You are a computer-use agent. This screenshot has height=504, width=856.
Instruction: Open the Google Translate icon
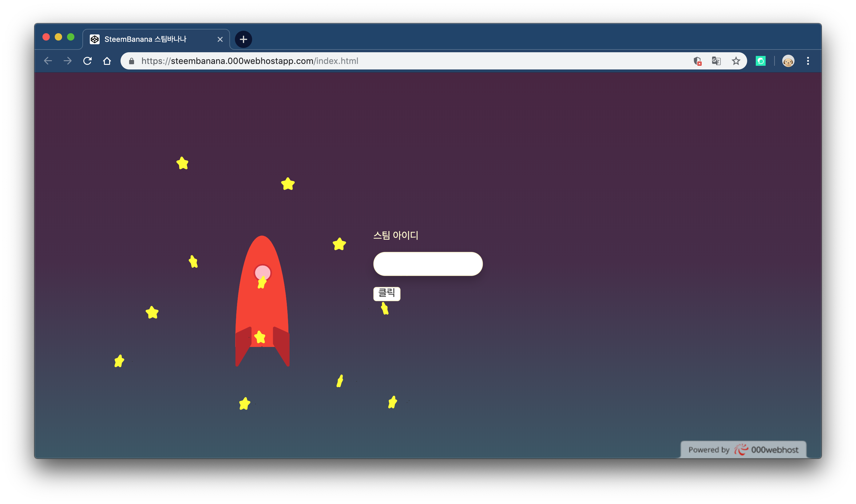click(x=716, y=61)
